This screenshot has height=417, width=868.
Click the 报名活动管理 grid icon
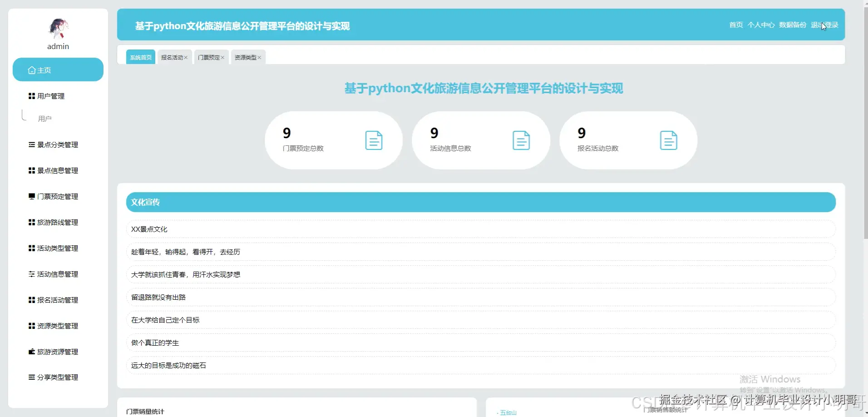32,300
